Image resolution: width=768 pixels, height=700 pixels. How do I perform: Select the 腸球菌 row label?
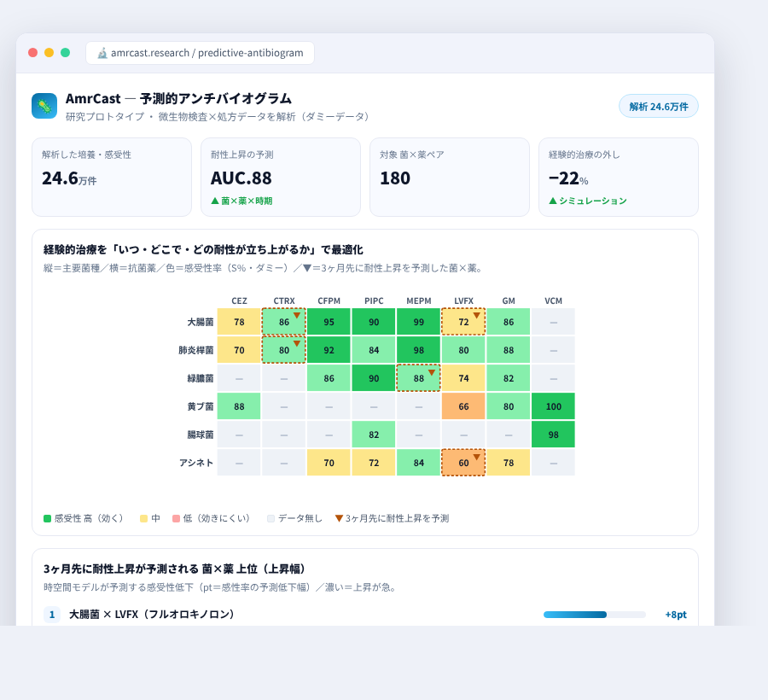click(201, 435)
